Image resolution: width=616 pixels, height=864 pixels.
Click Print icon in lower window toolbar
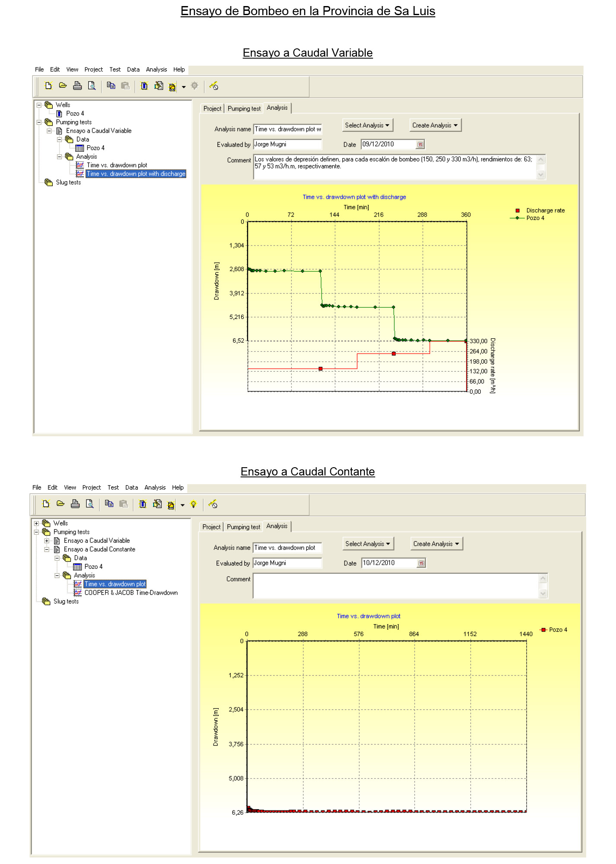75,504
